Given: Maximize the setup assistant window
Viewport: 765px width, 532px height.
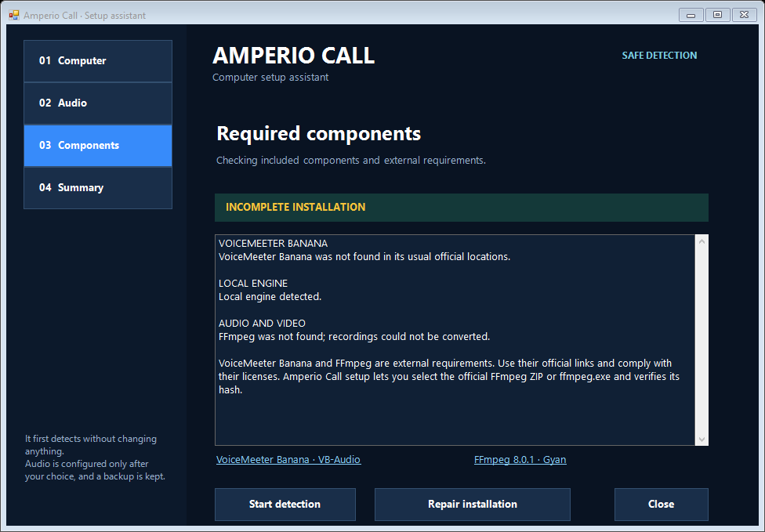Looking at the screenshot, I should [717, 15].
